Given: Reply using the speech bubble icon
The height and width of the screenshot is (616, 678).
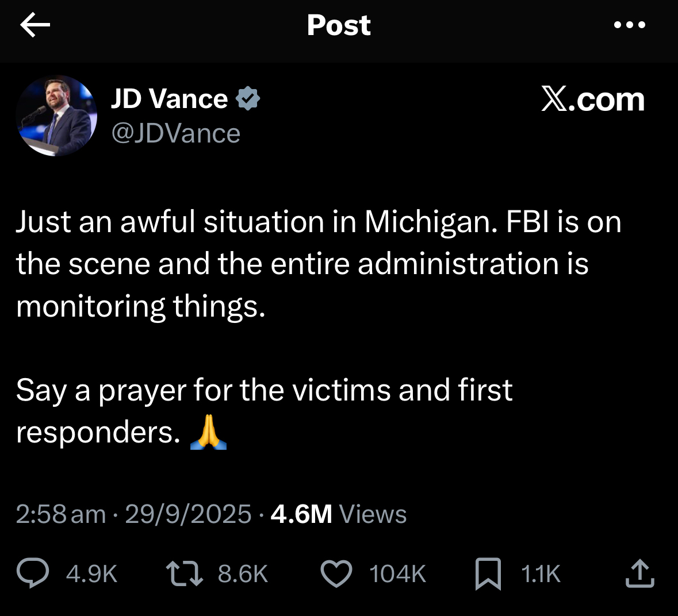Looking at the screenshot, I should (33, 573).
